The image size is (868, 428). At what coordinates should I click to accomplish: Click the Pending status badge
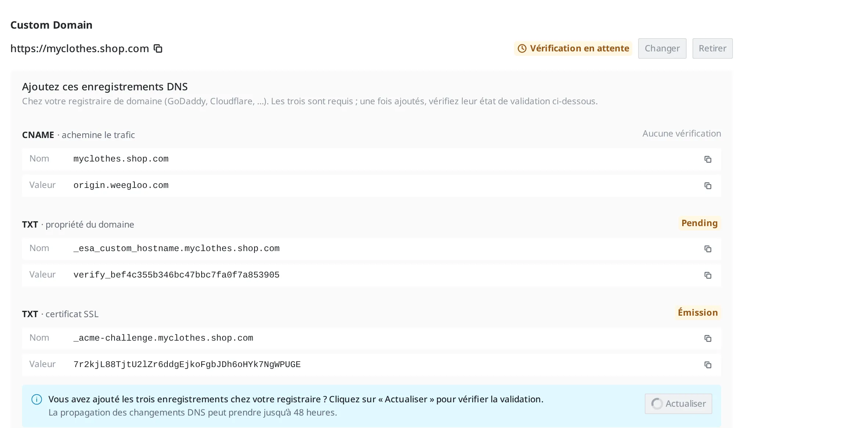(699, 223)
